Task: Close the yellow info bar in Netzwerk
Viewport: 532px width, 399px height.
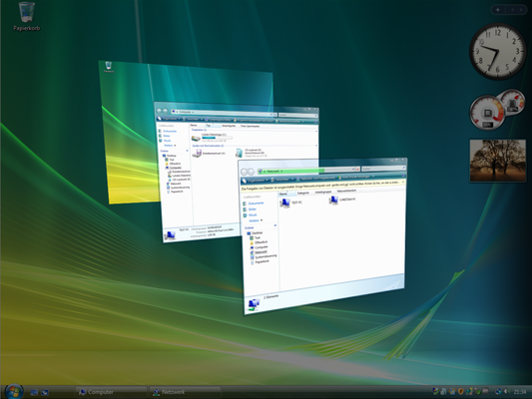Action: coord(403,182)
